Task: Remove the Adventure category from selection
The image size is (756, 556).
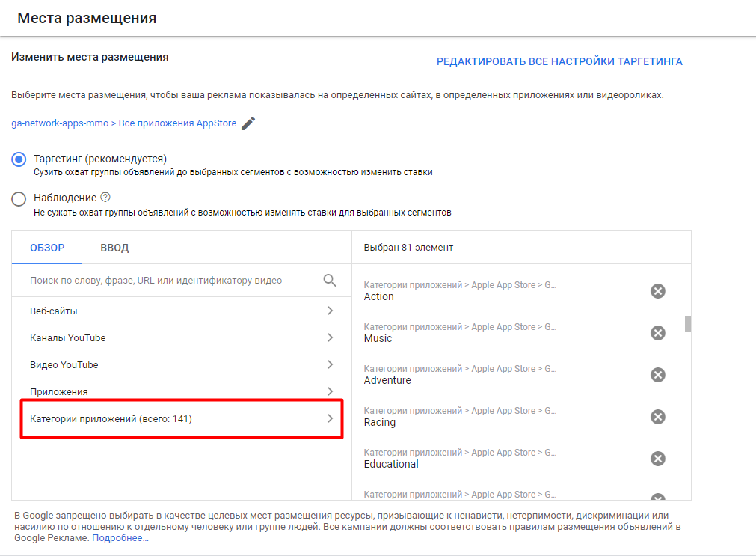Action: pyautogui.click(x=658, y=375)
